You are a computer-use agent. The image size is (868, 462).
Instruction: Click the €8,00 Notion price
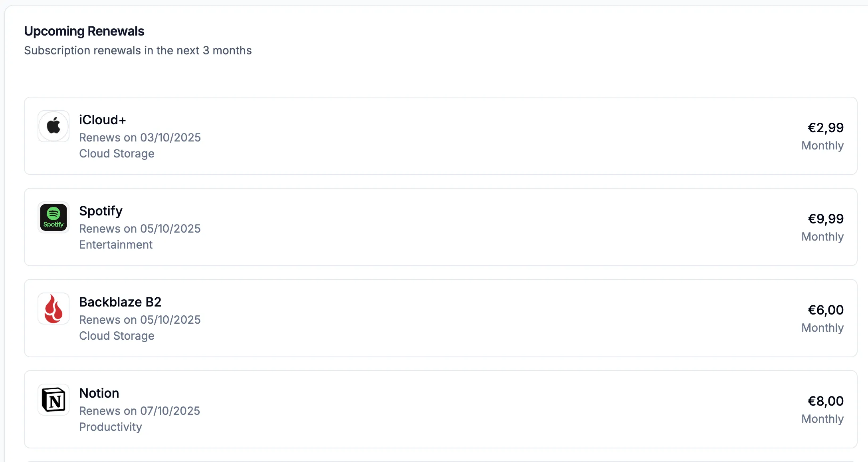[x=825, y=401]
